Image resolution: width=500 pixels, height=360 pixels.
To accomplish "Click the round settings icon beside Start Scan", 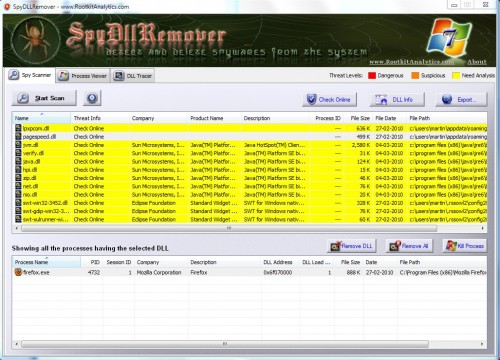I will coord(92,98).
